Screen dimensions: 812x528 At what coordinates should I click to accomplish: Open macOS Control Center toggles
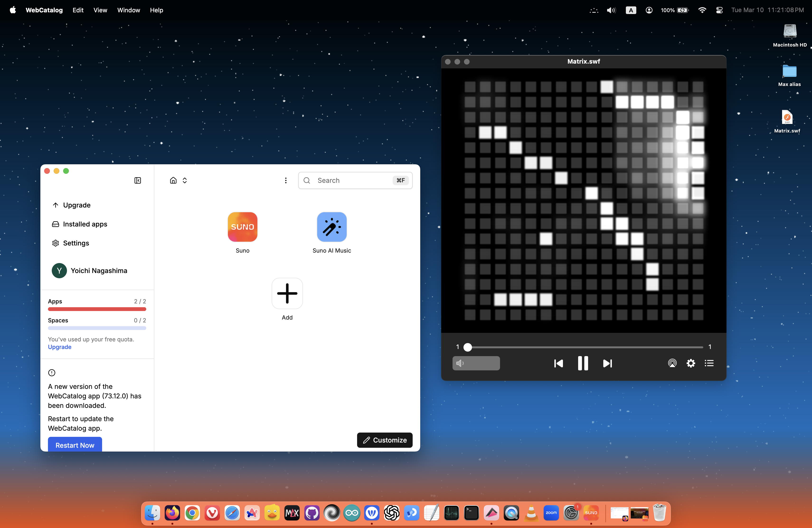point(719,10)
